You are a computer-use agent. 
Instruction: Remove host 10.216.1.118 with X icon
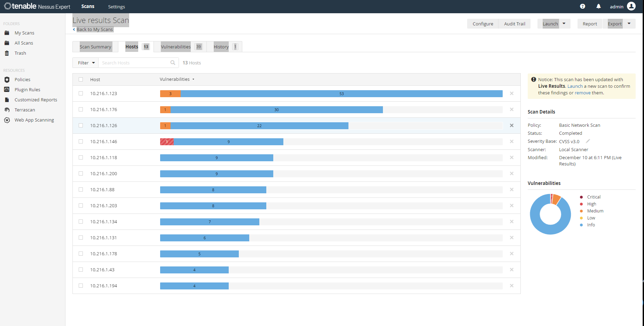coord(512,157)
